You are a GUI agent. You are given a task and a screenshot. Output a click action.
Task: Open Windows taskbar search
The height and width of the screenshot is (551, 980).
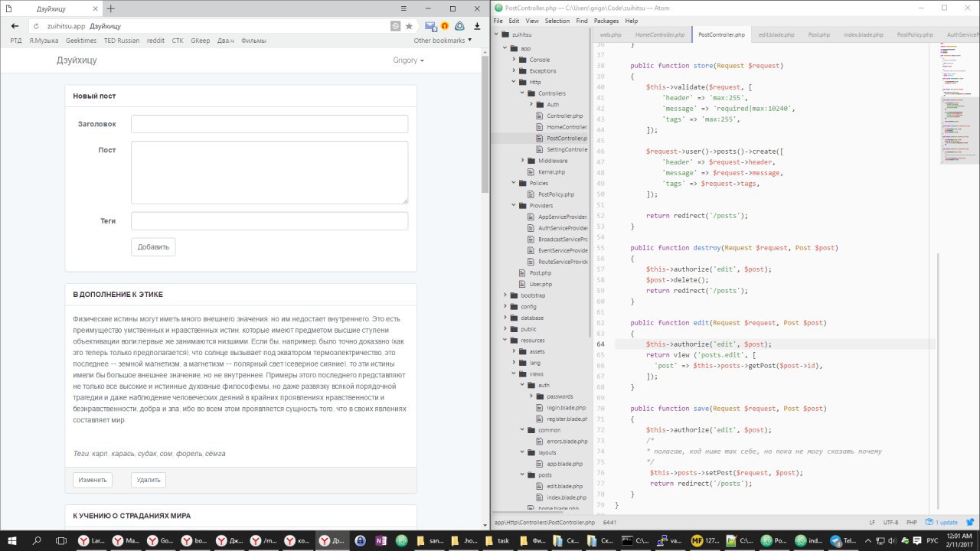pos(36,540)
